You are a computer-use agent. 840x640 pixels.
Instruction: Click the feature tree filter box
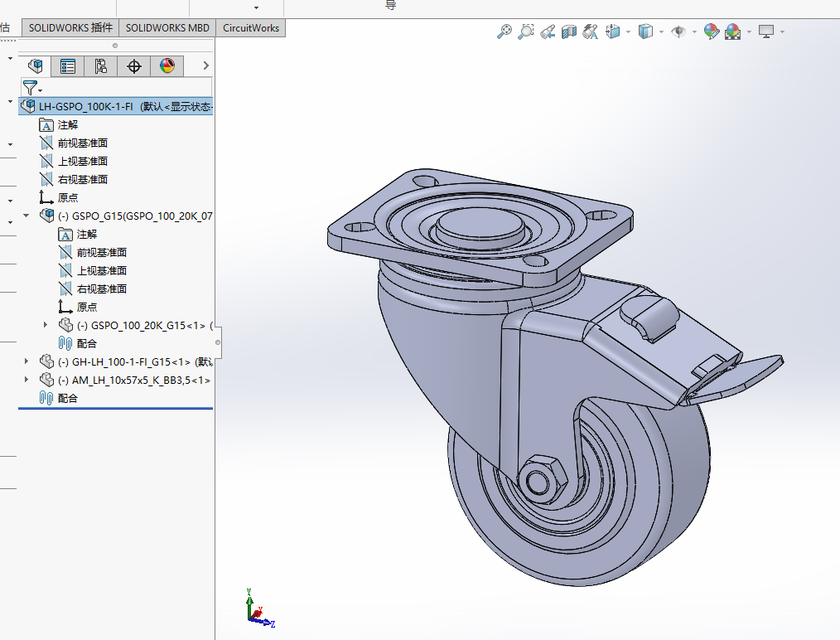coord(124,87)
